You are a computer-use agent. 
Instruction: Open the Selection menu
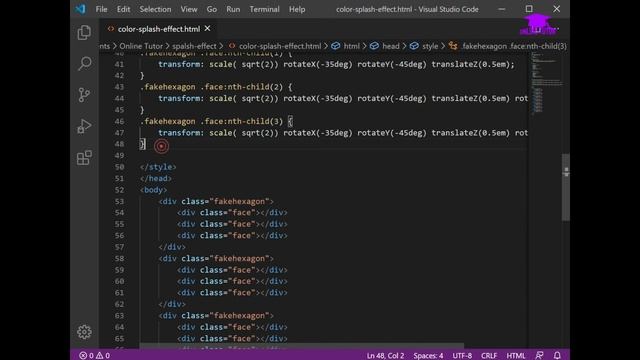pyautogui.click(x=155, y=9)
